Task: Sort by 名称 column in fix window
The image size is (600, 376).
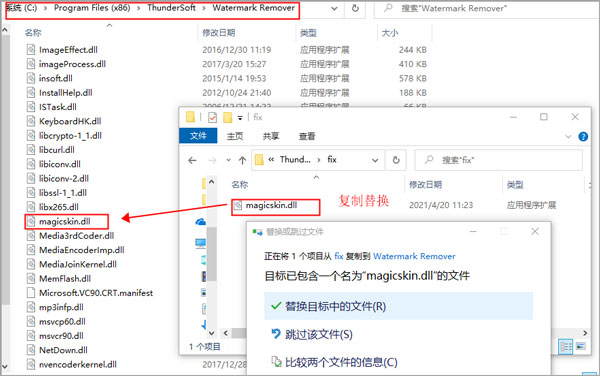Action: point(240,185)
